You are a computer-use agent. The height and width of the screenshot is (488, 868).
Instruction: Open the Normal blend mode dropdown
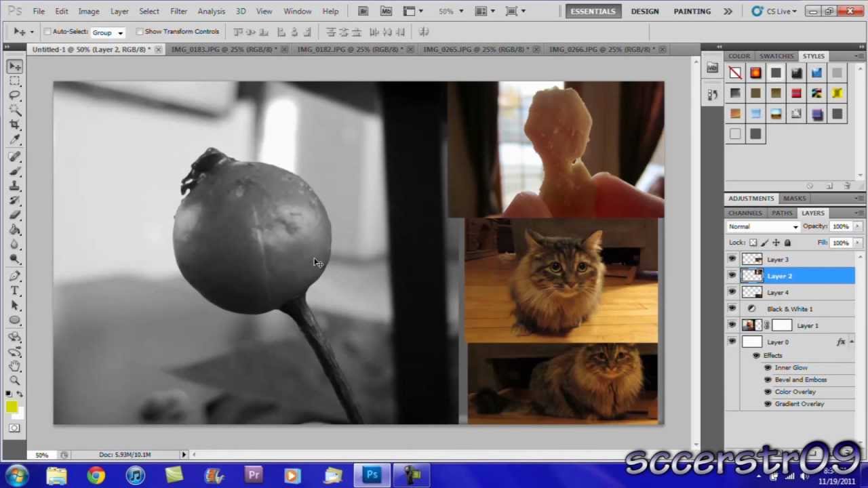763,226
